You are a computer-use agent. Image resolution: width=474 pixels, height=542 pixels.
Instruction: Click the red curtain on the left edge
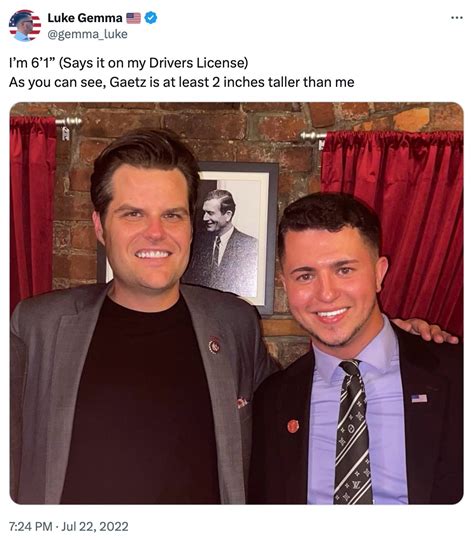[x=32, y=207]
